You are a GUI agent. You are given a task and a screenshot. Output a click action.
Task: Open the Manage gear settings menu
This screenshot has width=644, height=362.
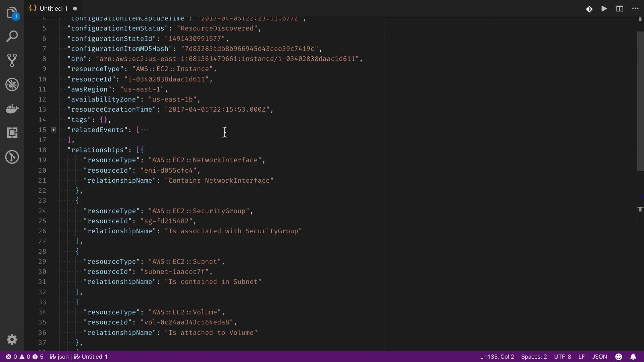click(x=12, y=340)
